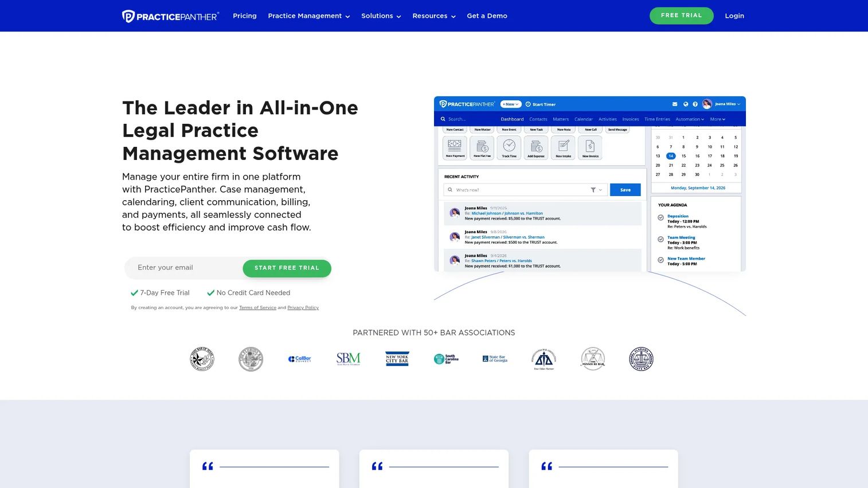Click the Start Timer clock icon
The width and height of the screenshot is (868, 488).
528,104
